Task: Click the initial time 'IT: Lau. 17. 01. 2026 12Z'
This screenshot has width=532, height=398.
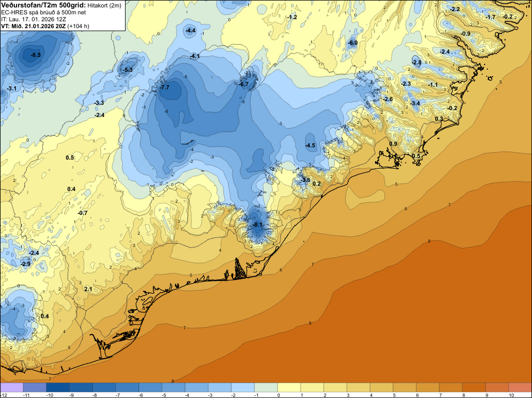Action: (x=34, y=19)
